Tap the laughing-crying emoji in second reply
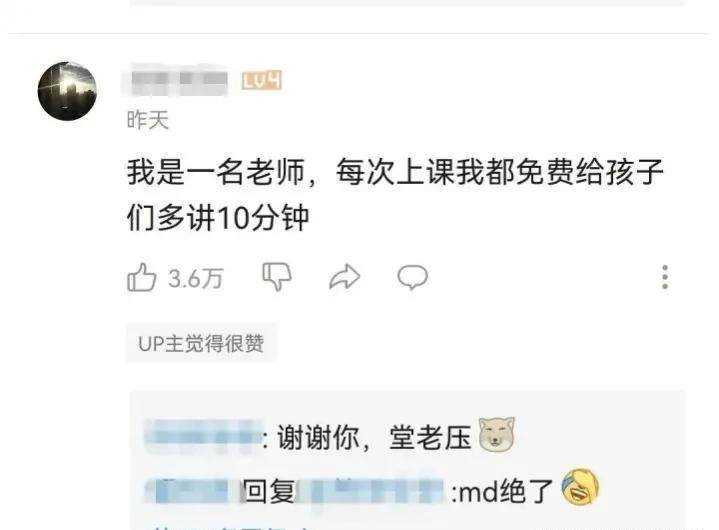The height and width of the screenshot is (530, 719). click(581, 487)
